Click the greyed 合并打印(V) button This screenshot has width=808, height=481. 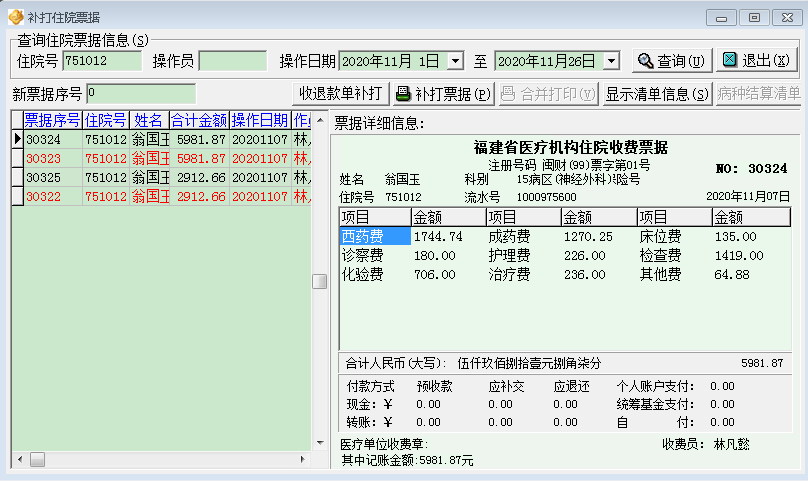point(548,94)
